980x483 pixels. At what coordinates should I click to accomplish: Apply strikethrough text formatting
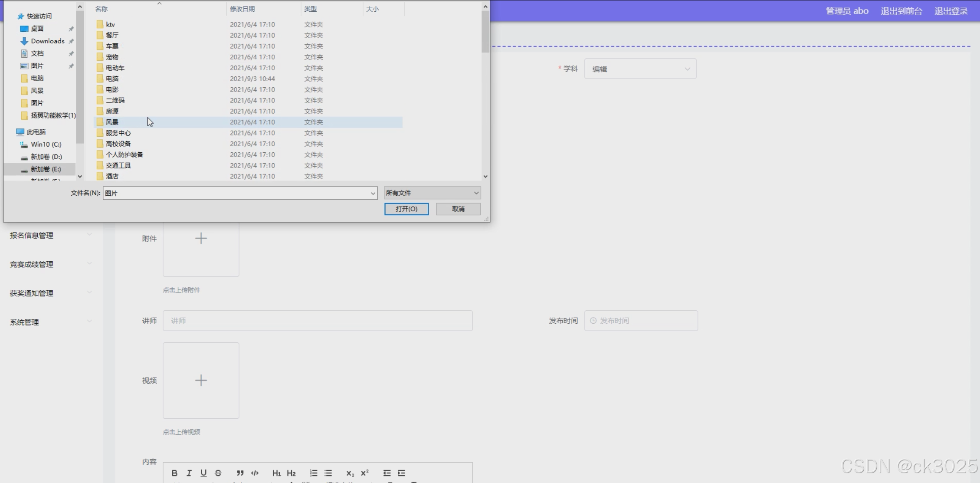[x=218, y=473]
